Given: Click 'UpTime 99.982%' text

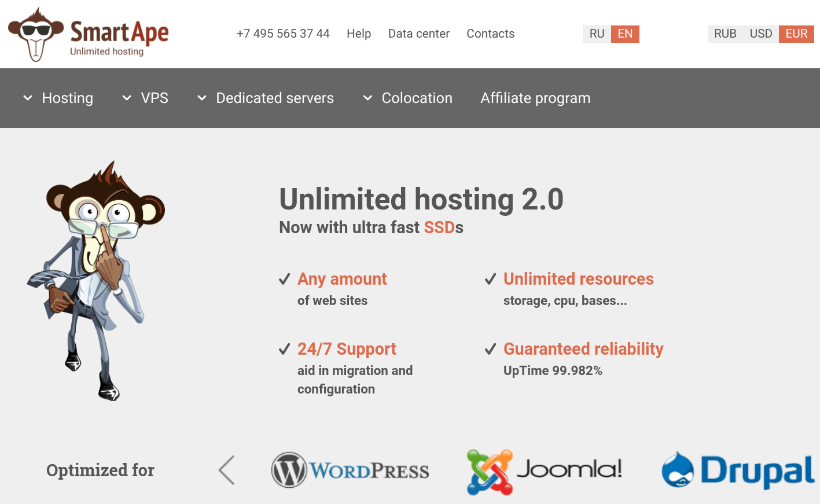Looking at the screenshot, I should click(553, 370).
